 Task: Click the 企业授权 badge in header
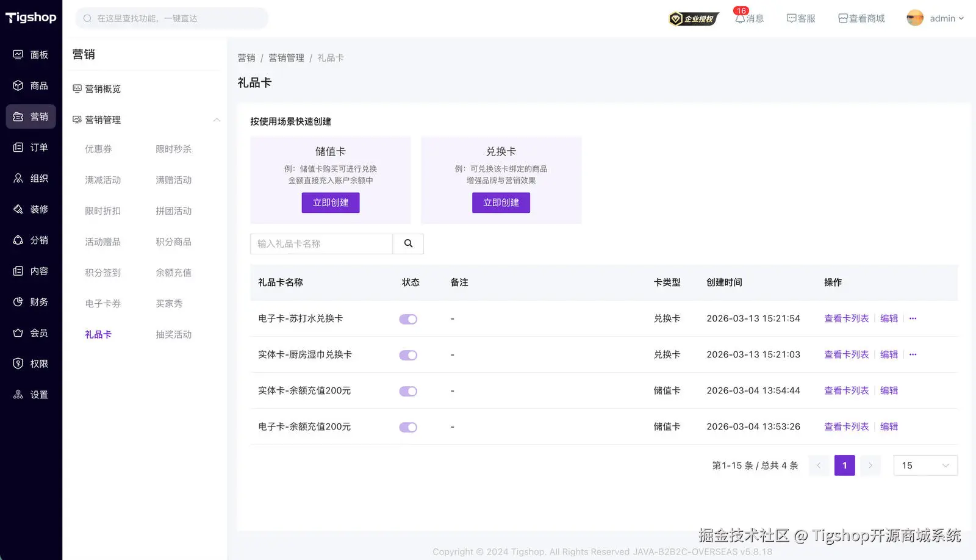coord(694,19)
